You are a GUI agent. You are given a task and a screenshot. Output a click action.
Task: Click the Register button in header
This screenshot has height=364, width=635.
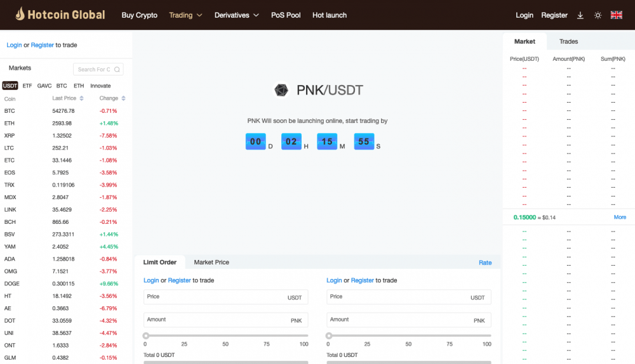pyautogui.click(x=554, y=15)
